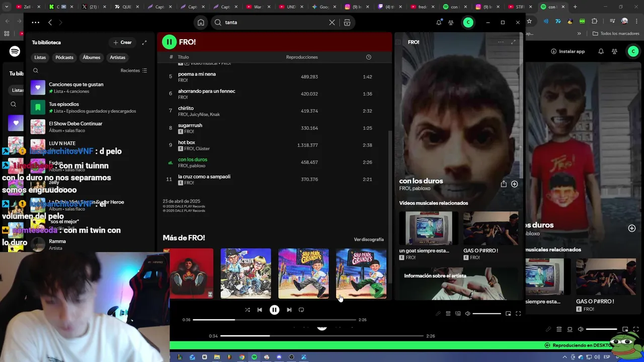Viewport: 644px width, 362px height.
Task: Open the Canciones que te gustan playlist
Action: [91, 87]
